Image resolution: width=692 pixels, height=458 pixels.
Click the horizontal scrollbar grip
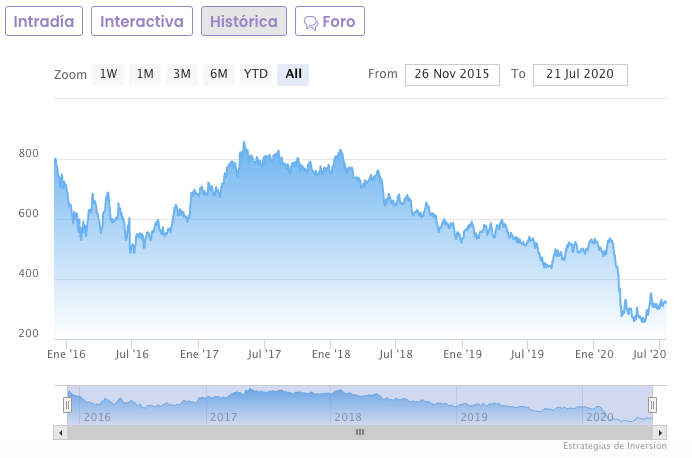click(x=360, y=432)
